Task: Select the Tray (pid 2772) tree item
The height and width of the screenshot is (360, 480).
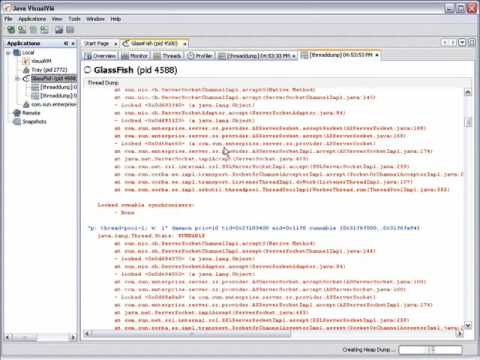Action: [49, 70]
